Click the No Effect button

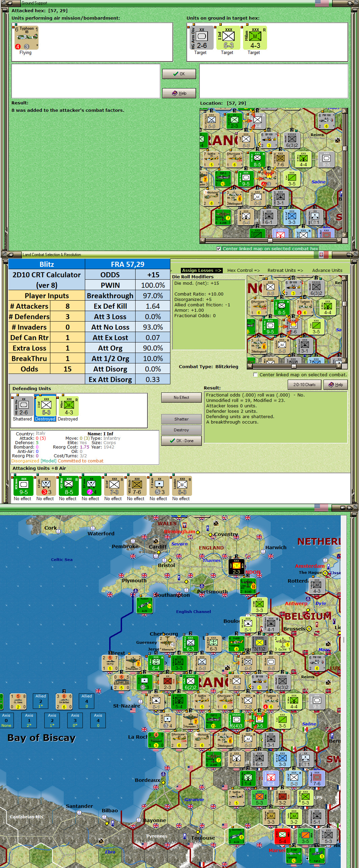coord(181,398)
